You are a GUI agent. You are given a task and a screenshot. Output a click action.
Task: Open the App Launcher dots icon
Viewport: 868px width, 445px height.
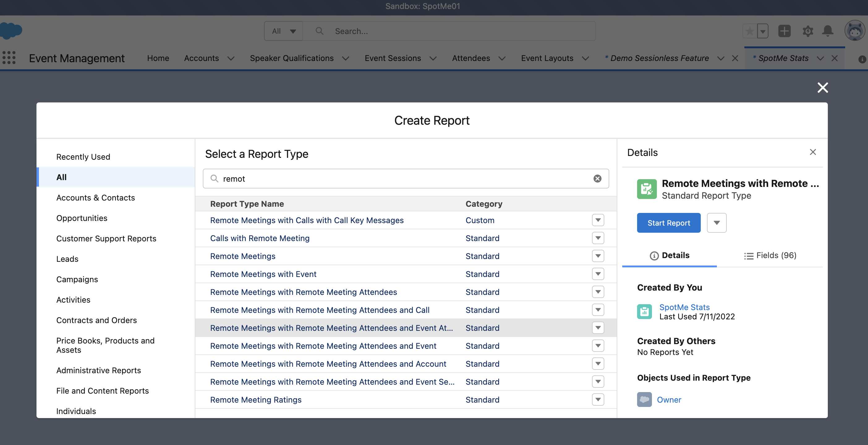[9, 58]
